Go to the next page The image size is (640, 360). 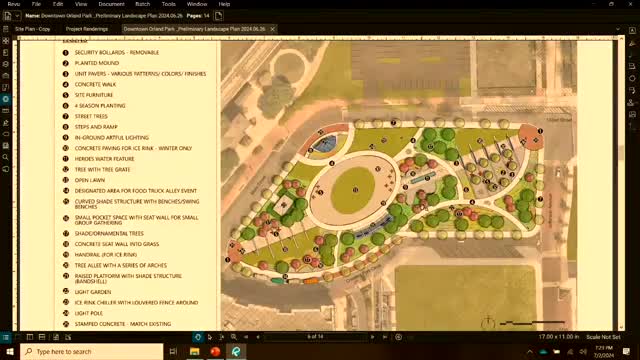373,337
